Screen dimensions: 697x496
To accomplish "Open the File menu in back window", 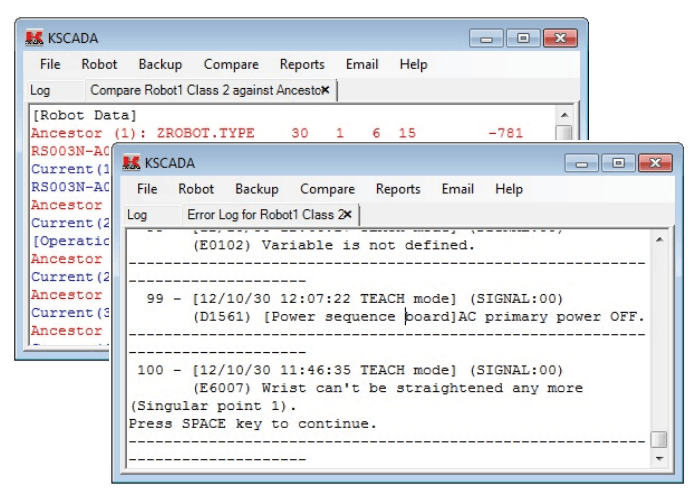I will [x=50, y=64].
